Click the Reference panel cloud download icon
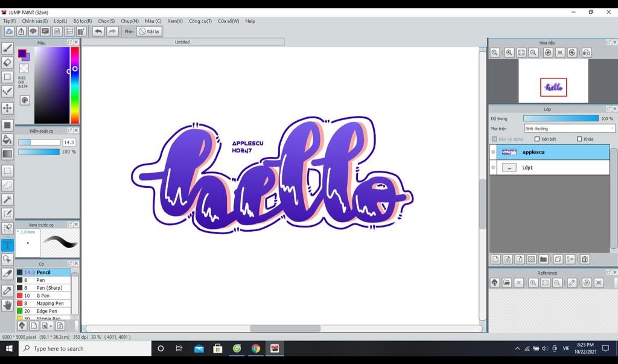Image resolution: width=618 pixels, height=364 pixels. (495, 283)
